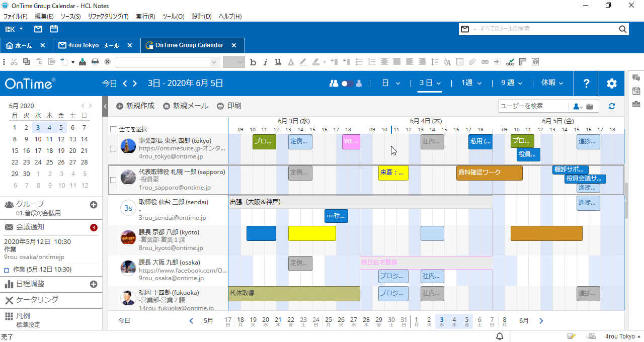Click the search magnifier icon

[x=622, y=29]
